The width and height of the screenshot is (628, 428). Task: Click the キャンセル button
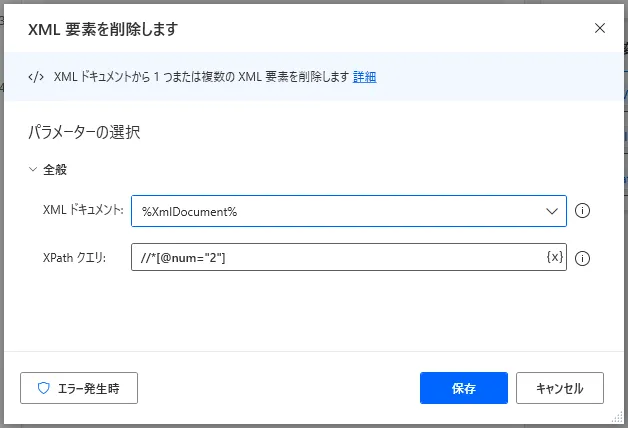(x=560, y=388)
